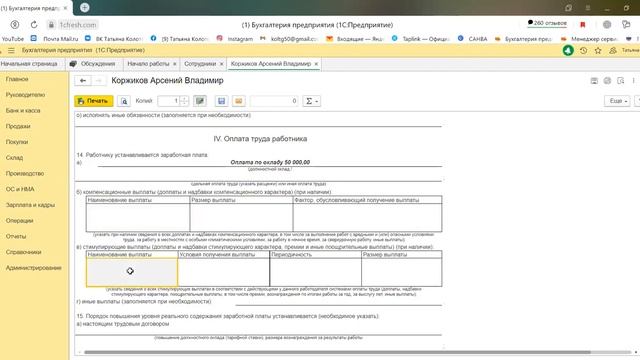Switch to Обсуждения tab

(x=93, y=64)
